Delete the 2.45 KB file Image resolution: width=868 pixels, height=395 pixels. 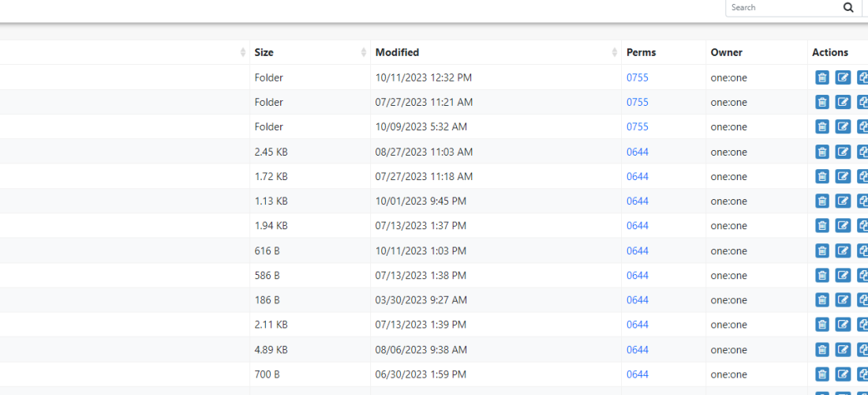(x=822, y=152)
